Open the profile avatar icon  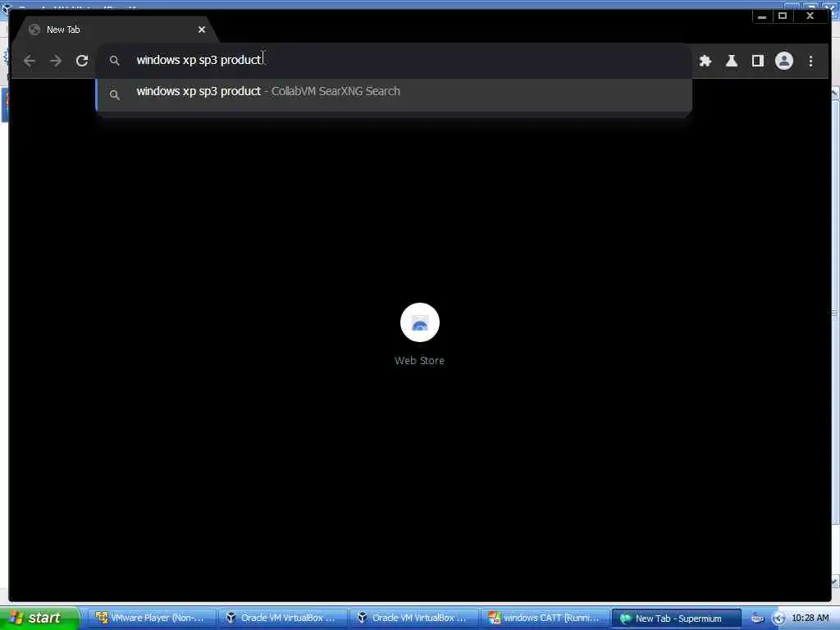coord(784,61)
